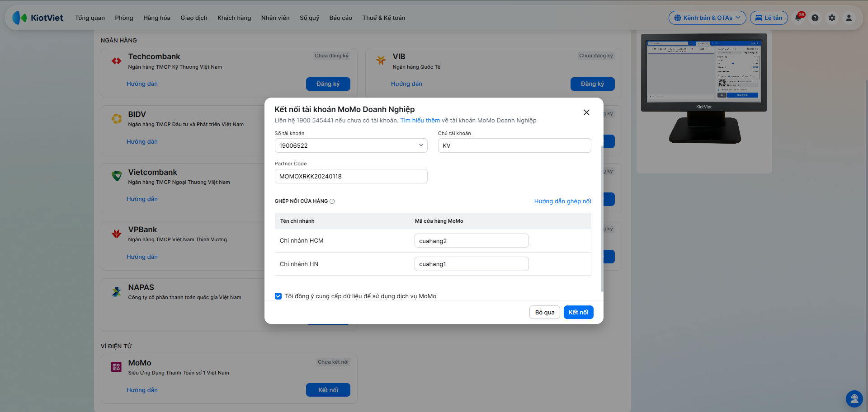Click the Partner Code input field
This screenshot has width=868, height=412.
click(x=351, y=176)
